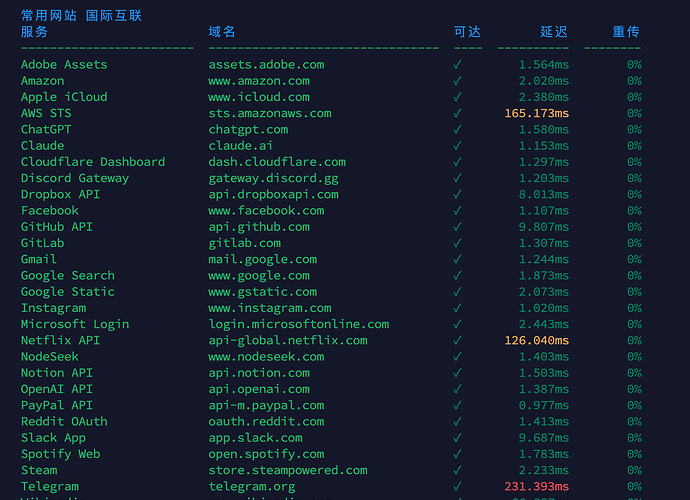Click the OpenAI API service name

pyautogui.click(x=57, y=390)
